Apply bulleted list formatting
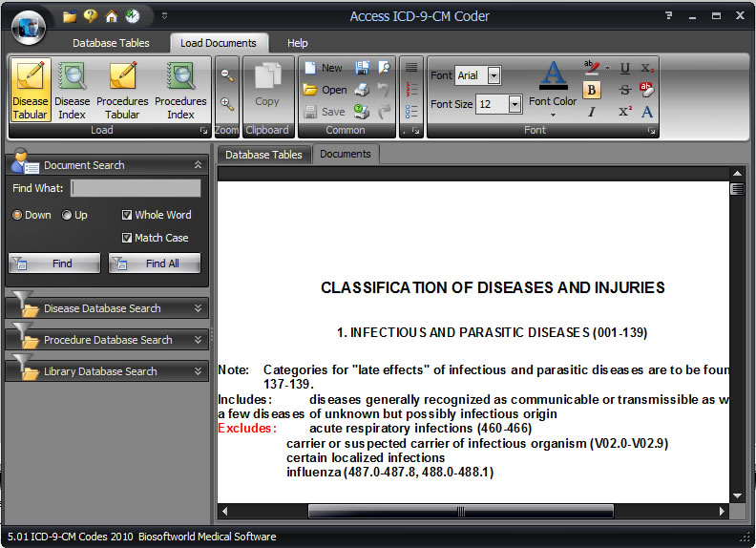The height and width of the screenshot is (548, 756). pos(411,112)
